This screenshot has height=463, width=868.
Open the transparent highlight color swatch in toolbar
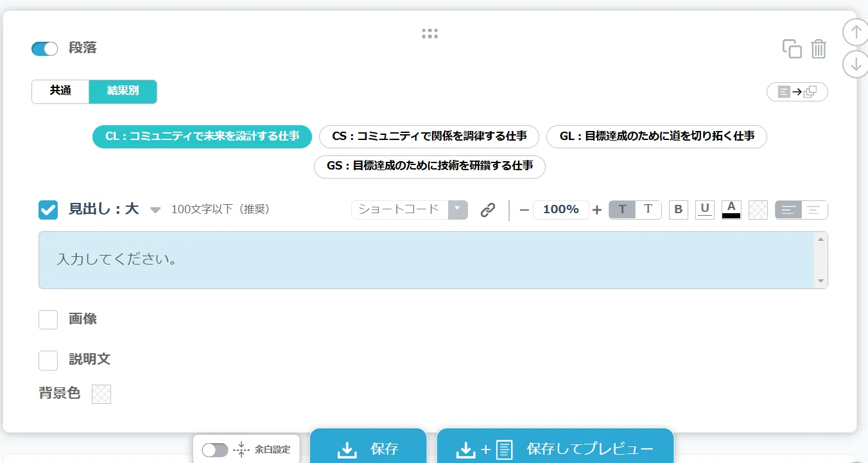point(758,210)
